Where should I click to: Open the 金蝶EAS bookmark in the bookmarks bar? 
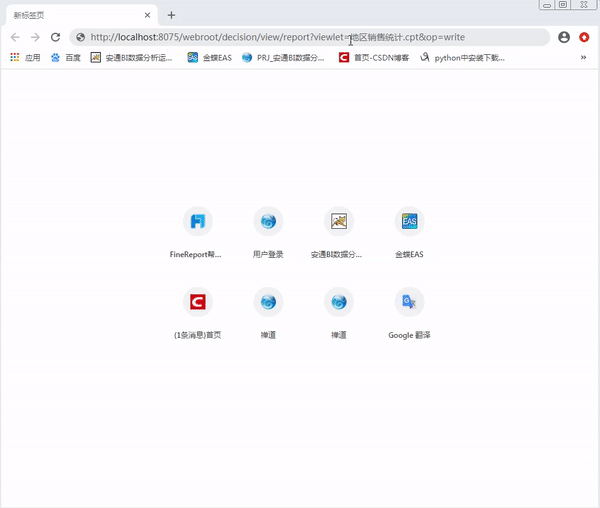(209, 58)
